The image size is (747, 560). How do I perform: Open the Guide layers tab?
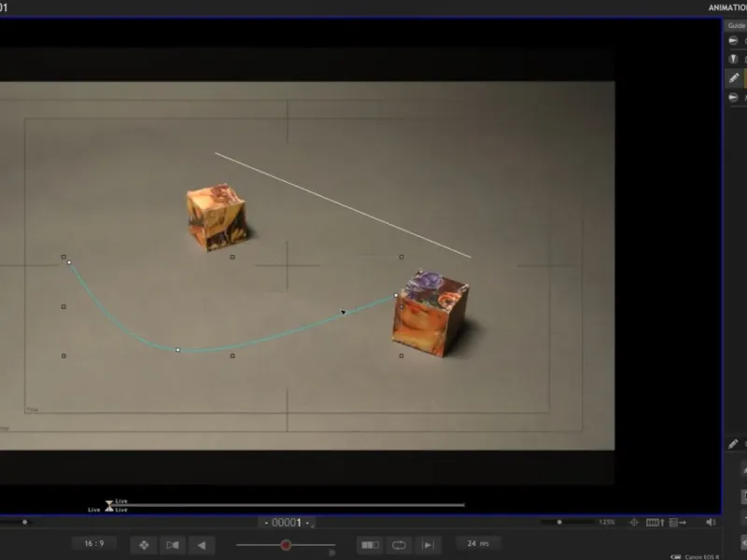(x=736, y=26)
